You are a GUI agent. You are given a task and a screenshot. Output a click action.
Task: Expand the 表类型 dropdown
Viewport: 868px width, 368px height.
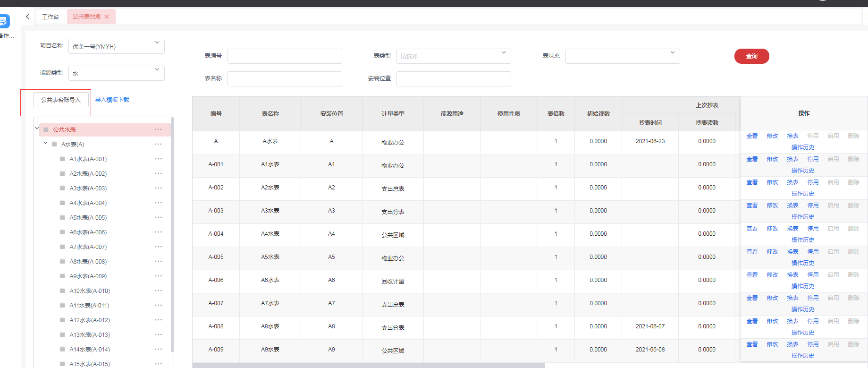tap(453, 56)
